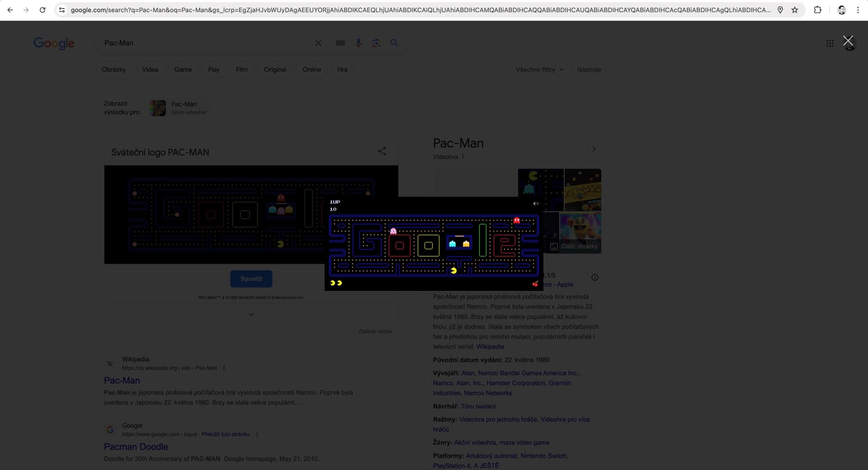Expand the Pac-Man knowledge panel arrow

tap(594, 149)
